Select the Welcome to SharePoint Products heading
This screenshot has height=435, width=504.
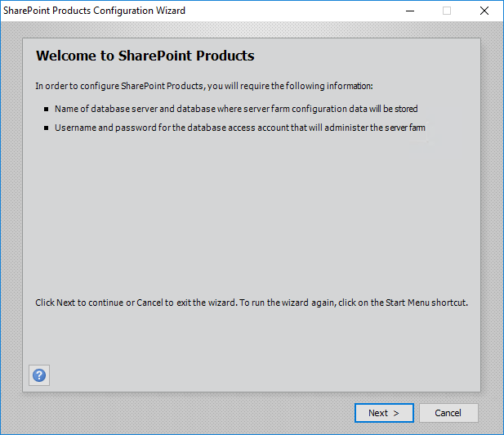145,56
